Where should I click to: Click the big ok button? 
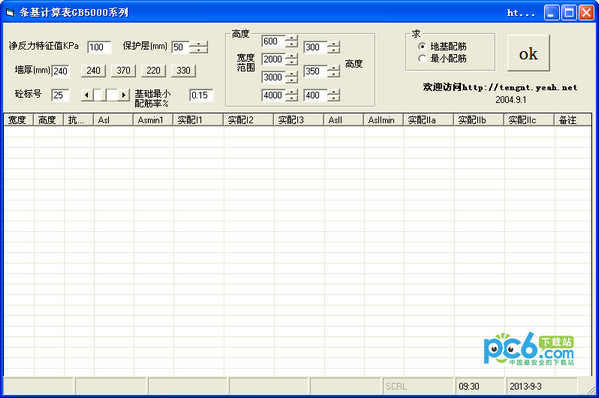(528, 53)
